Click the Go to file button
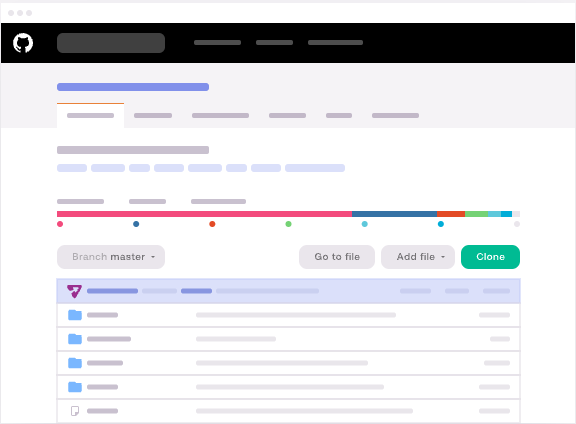 point(337,257)
